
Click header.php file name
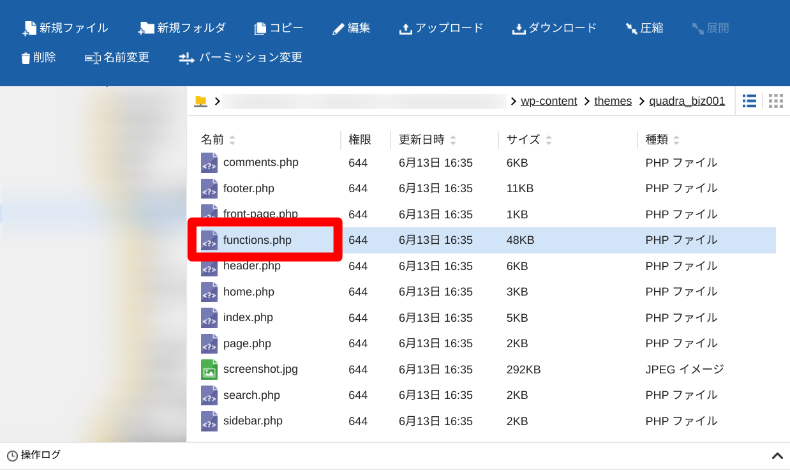coord(252,265)
